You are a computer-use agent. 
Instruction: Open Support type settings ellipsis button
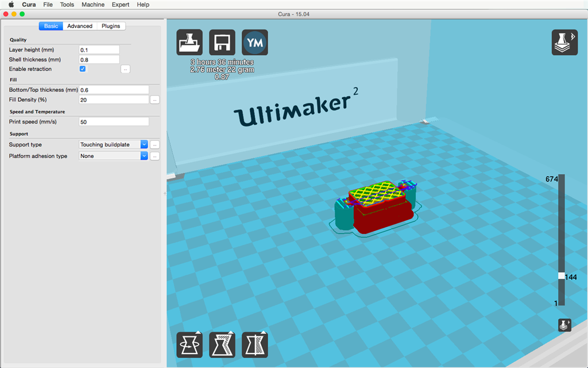pos(154,144)
